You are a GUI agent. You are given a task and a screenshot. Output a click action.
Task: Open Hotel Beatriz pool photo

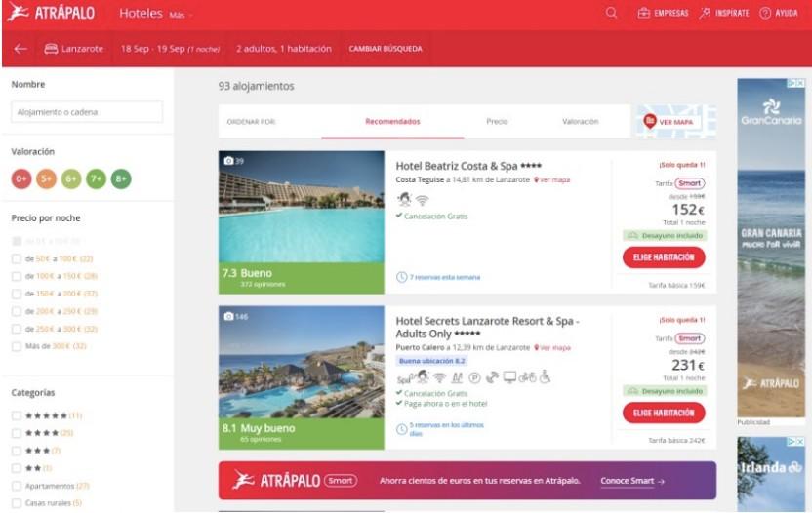(302, 207)
